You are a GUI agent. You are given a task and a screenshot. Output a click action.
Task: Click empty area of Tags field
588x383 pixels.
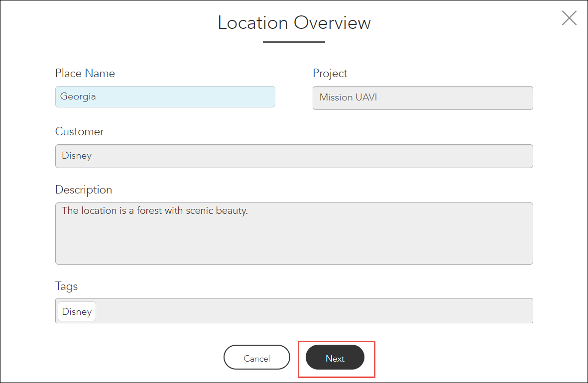coord(314,311)
